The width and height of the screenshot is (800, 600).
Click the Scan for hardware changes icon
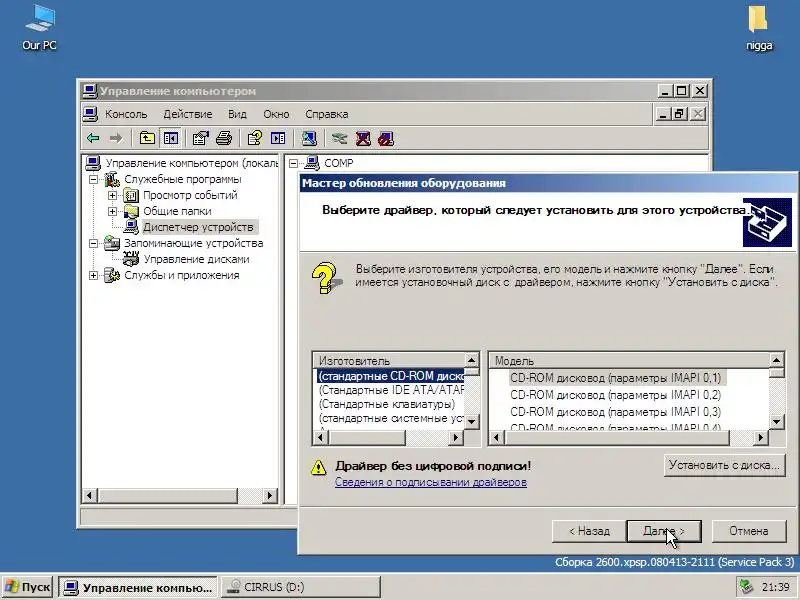point(309,138)
